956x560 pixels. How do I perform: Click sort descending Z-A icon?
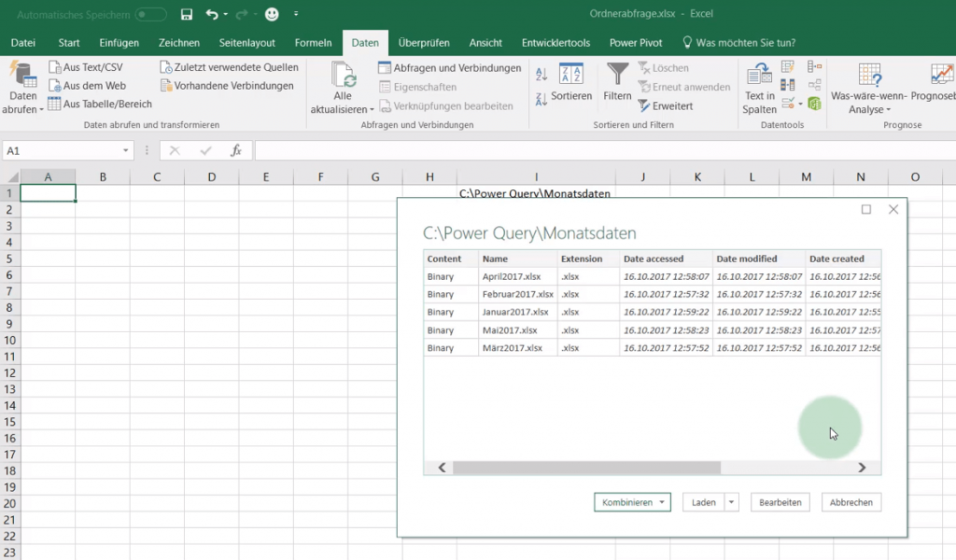(541, 99)
